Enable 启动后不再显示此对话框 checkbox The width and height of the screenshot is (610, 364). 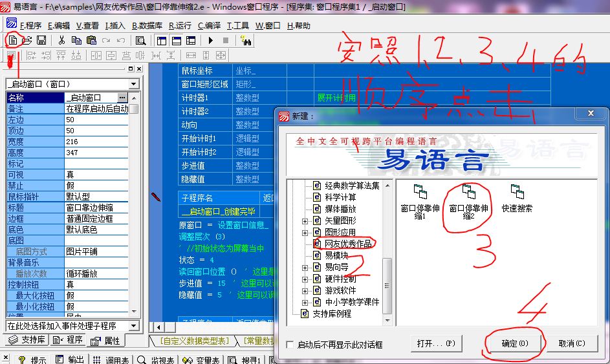(290, 344)
